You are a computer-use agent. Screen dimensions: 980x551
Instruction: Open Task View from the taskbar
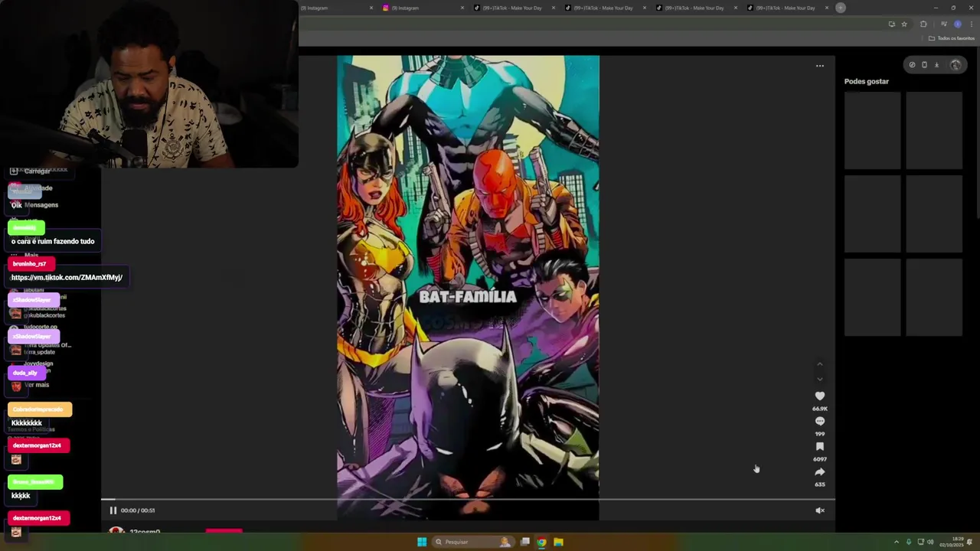pos(524,542)
